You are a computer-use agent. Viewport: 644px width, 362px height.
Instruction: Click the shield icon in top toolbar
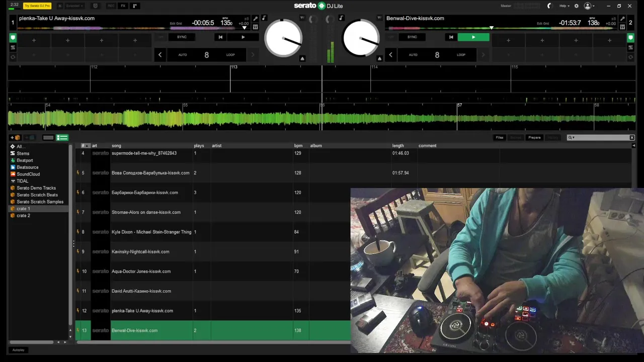point(96,6)
